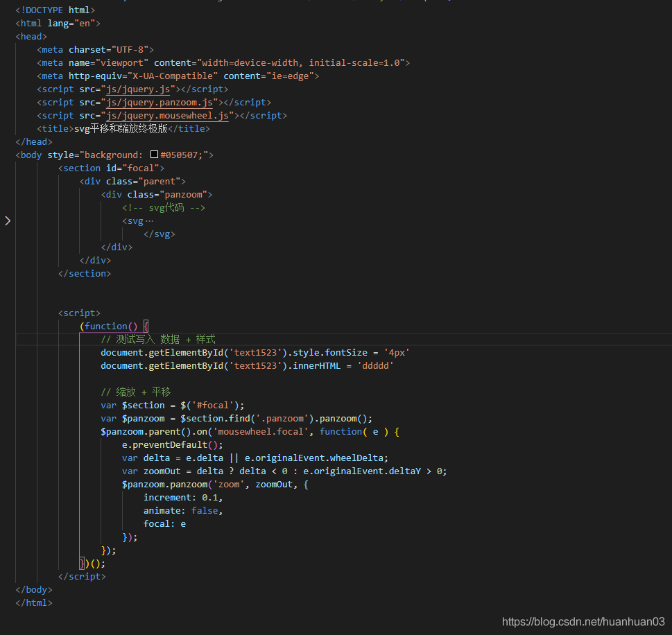Click the section id "focal" attribute value

[x=141, y=168]
